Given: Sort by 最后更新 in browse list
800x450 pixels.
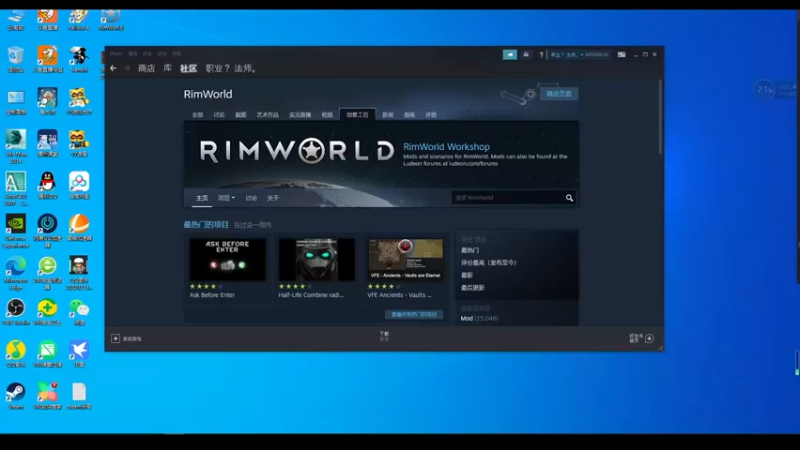Looking at the screenshot, I should point(472,288).
